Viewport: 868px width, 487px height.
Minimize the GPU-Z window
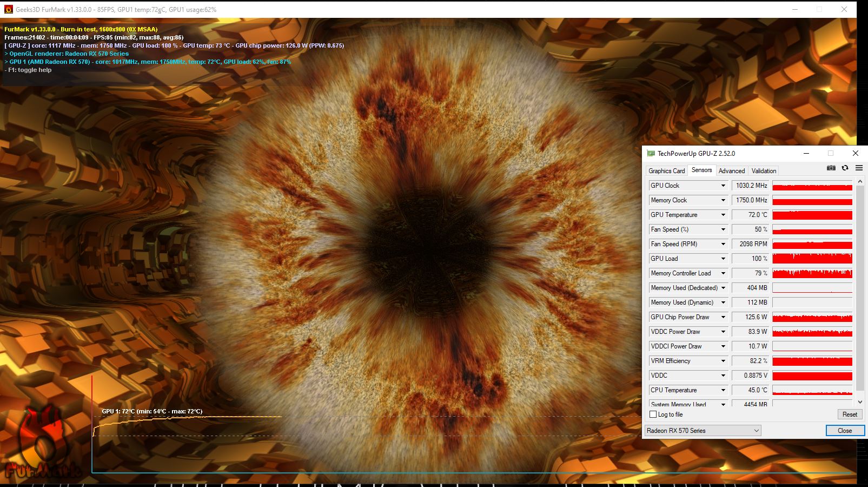[806, 154]
